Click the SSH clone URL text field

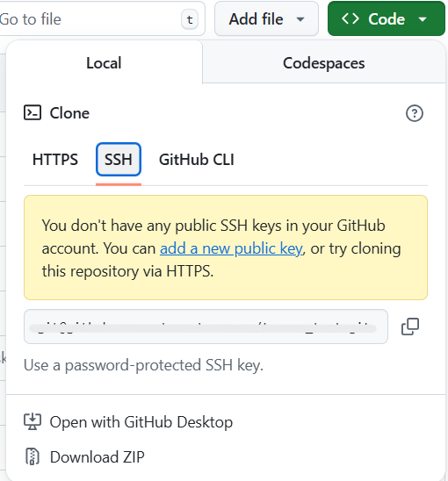tap(206, 327)
